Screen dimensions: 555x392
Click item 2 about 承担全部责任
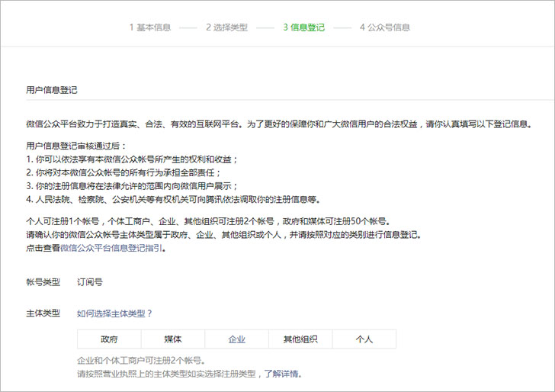click(124, 173)
